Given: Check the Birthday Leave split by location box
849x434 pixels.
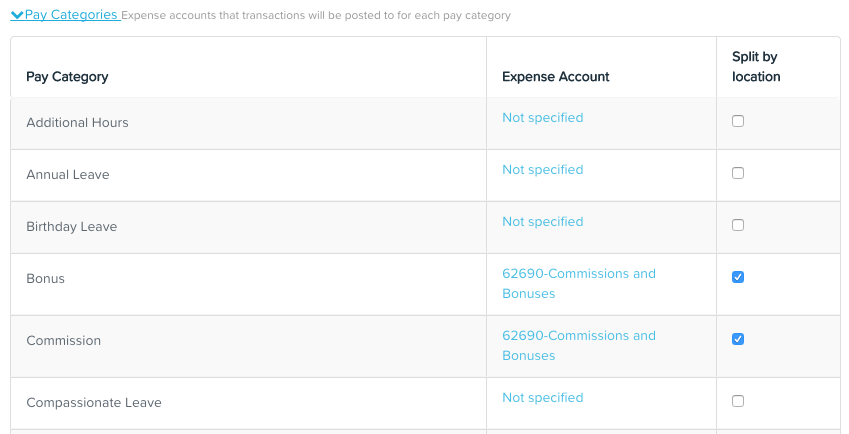Looking at the screenshot, I should [x=737, y=225].
